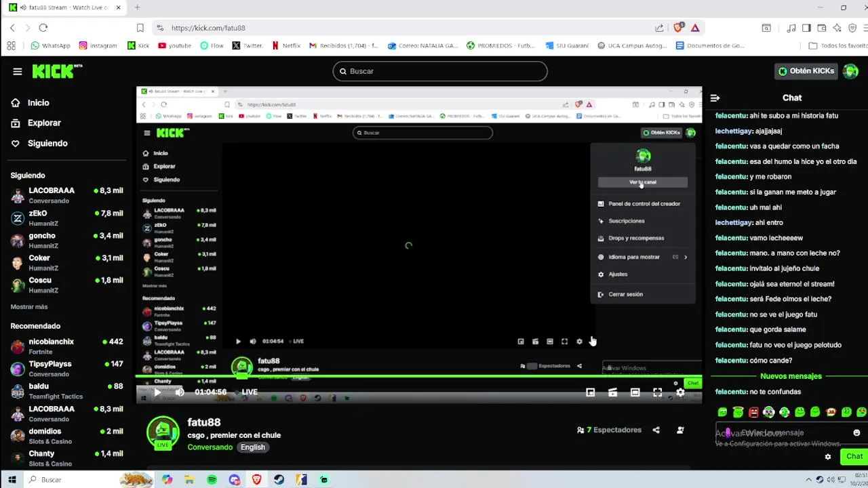The image size is (868, 488).
Task: Go back with the browser back arrow
Action: pos(12,28)
